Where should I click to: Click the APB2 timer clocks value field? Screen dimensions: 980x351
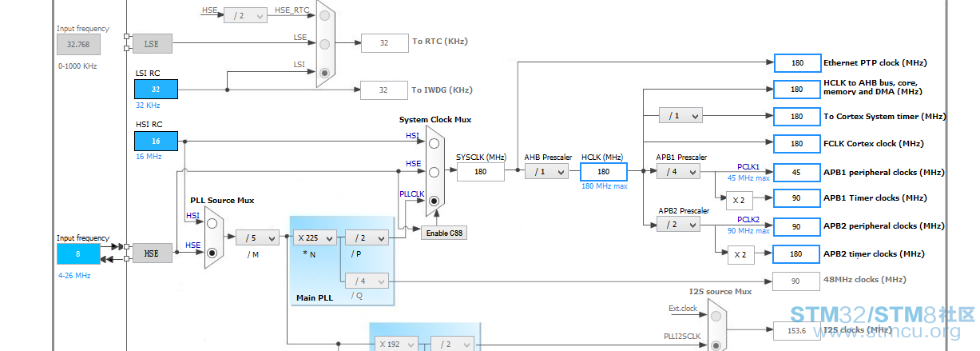tap(797, 253)
